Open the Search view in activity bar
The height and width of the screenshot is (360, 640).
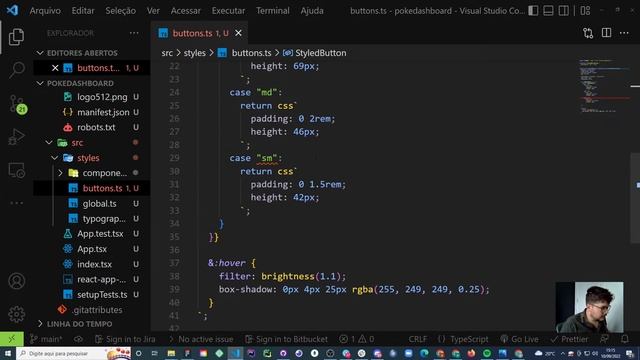point(16,70)
